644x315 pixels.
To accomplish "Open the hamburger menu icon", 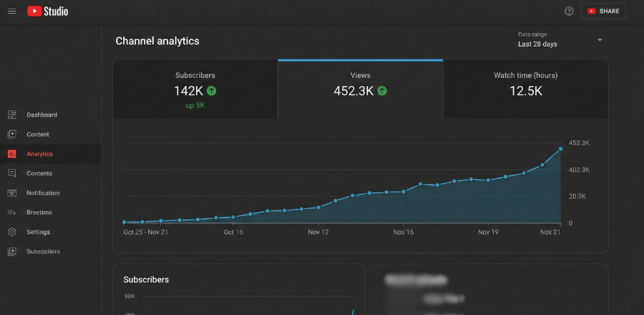I will 12,11.
